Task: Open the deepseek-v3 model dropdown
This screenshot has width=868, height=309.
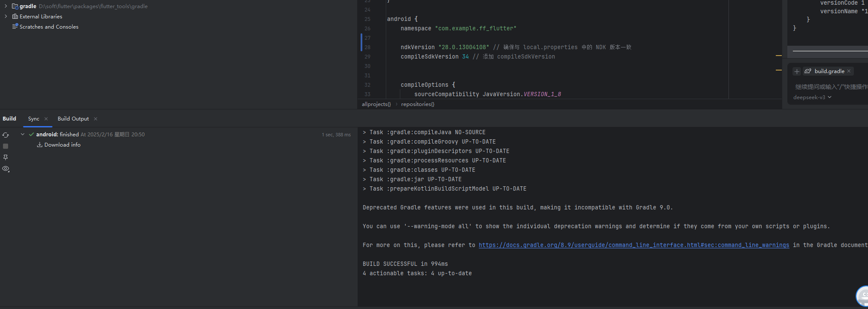Action: pyautogui.click(x=812, y=97)
